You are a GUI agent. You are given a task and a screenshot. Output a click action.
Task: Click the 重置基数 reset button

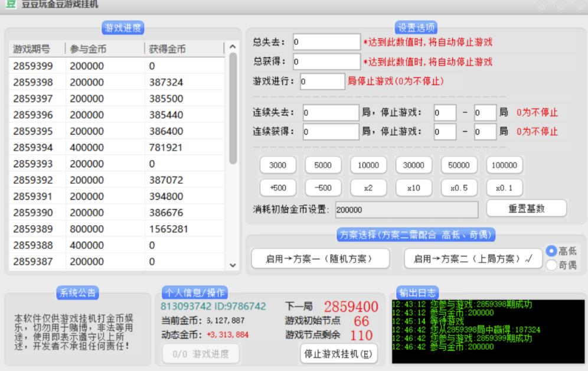tap(526, 208)
